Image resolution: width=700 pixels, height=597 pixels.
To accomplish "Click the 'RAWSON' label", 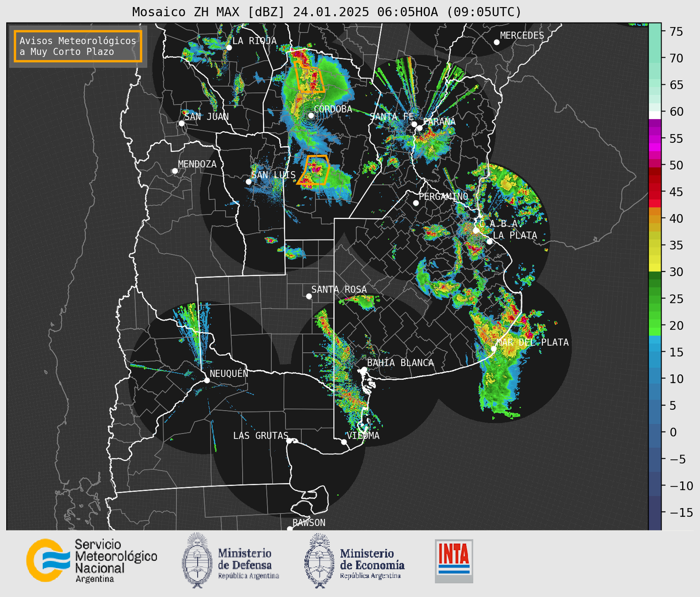I will [309, 523].
